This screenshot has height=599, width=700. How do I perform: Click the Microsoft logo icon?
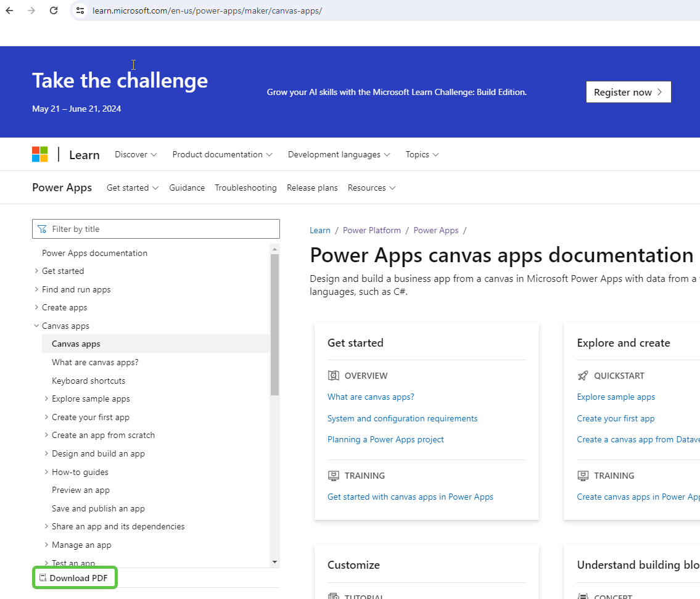tap(39, 154)
